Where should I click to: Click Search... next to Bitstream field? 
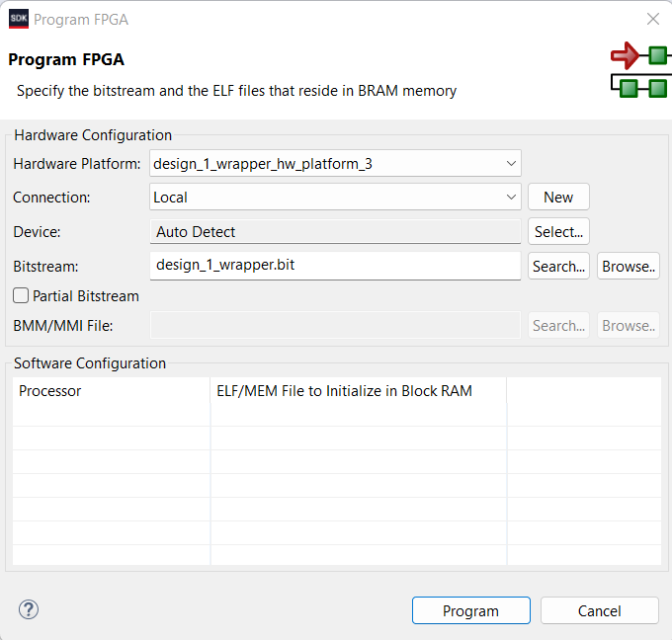tap(558, 267)
